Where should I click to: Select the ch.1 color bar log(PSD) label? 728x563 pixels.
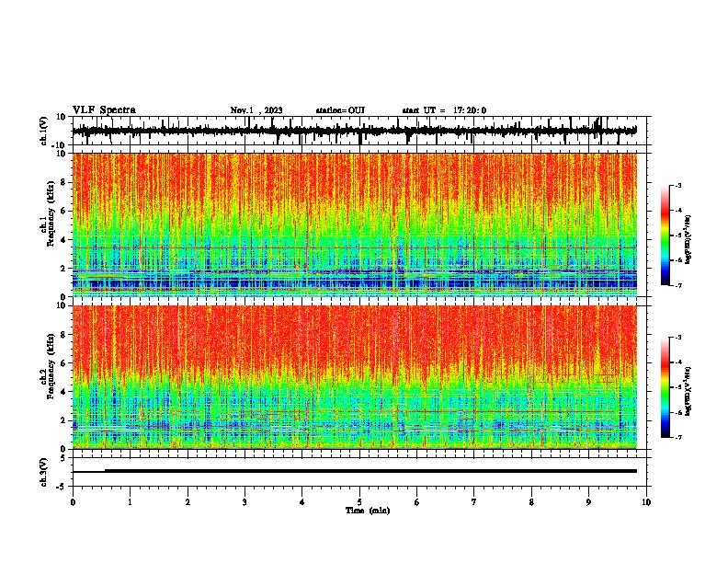point(688,239)
